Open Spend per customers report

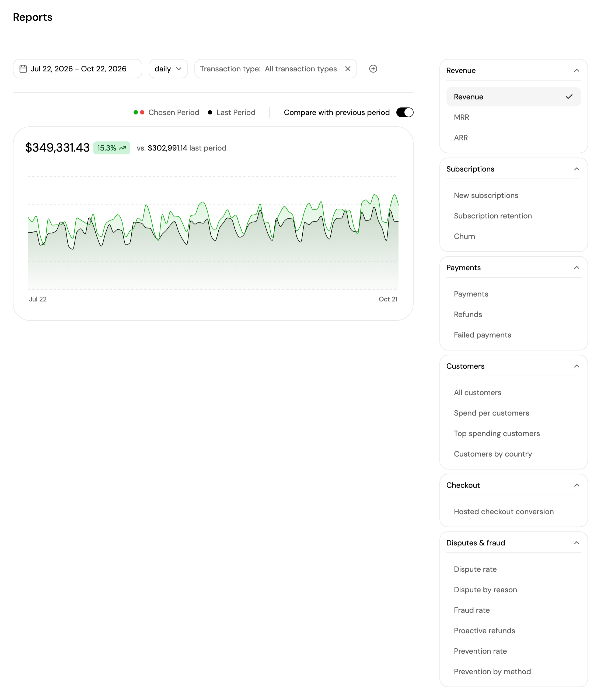click(x=513, y=414)
